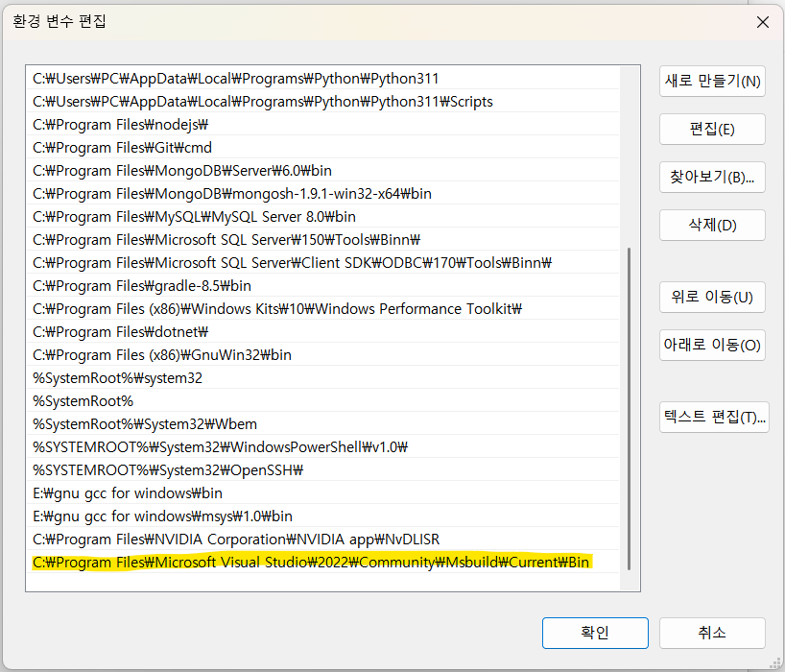
Task: Select the System32\Wbem path entry
Action: coord(322,424)
